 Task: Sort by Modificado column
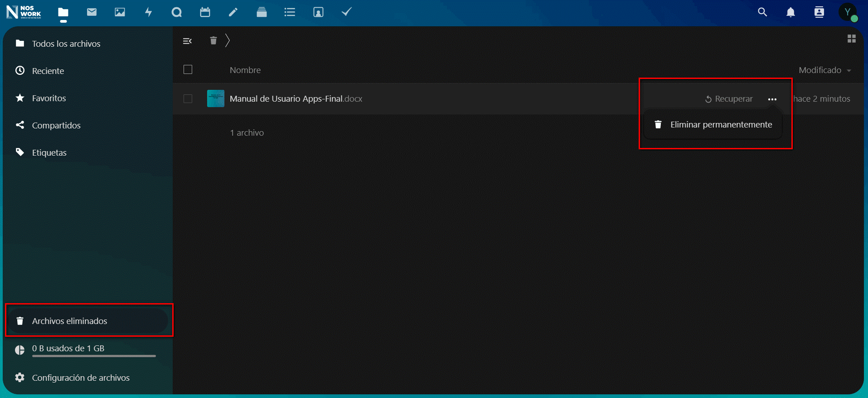point(824,70)
